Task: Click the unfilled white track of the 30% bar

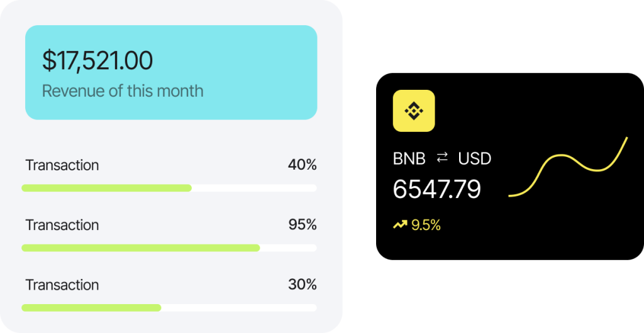Action: click(239, 307)
